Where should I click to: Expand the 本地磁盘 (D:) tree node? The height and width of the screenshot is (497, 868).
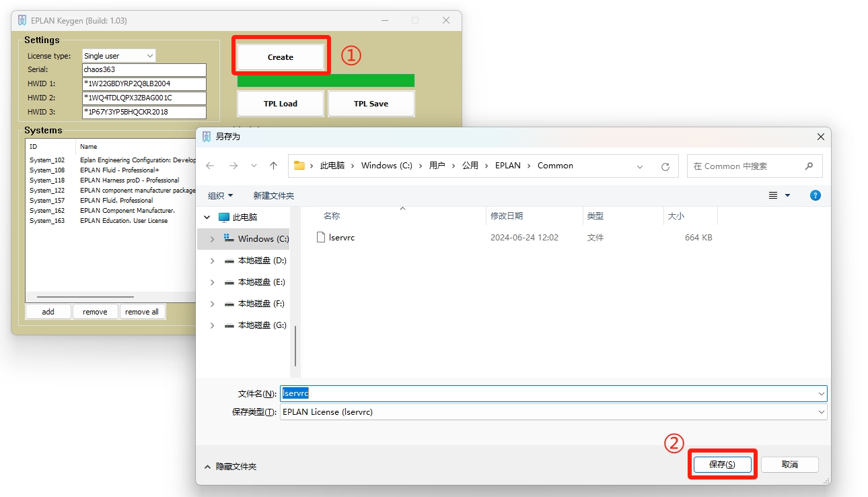(213, 261)
